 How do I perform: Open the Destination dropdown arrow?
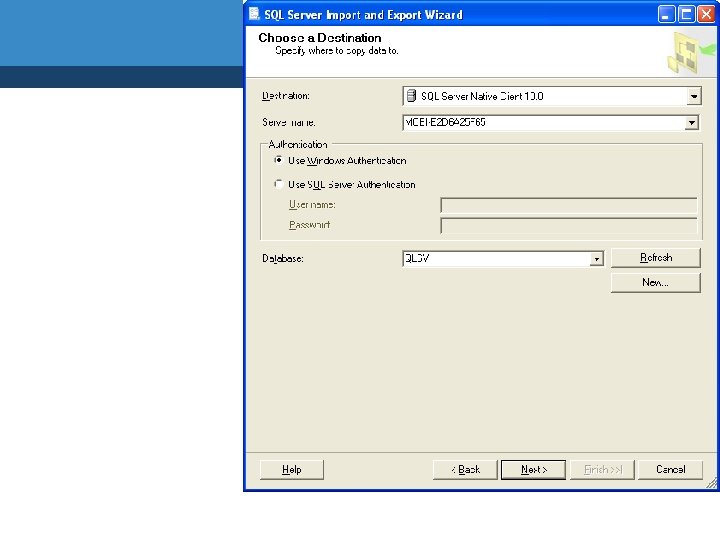click(693, 96)
